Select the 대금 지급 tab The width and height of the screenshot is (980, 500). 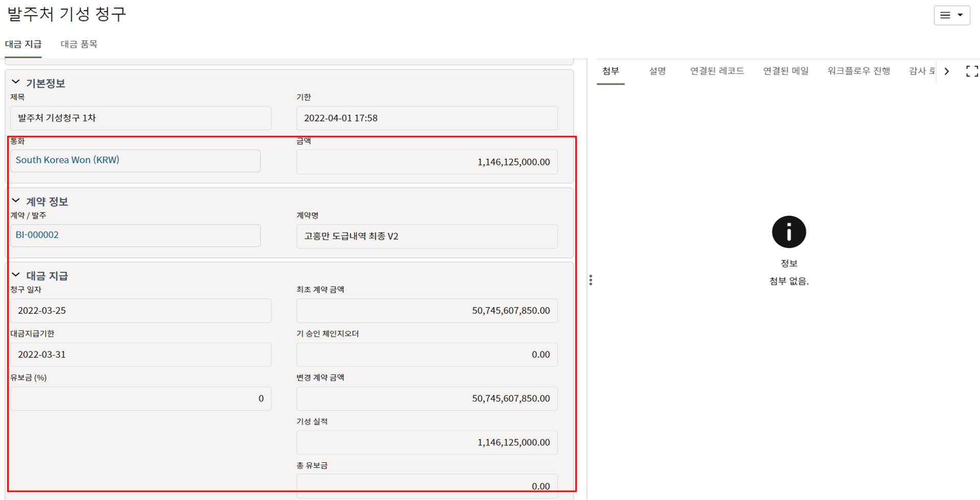point(24,44)
